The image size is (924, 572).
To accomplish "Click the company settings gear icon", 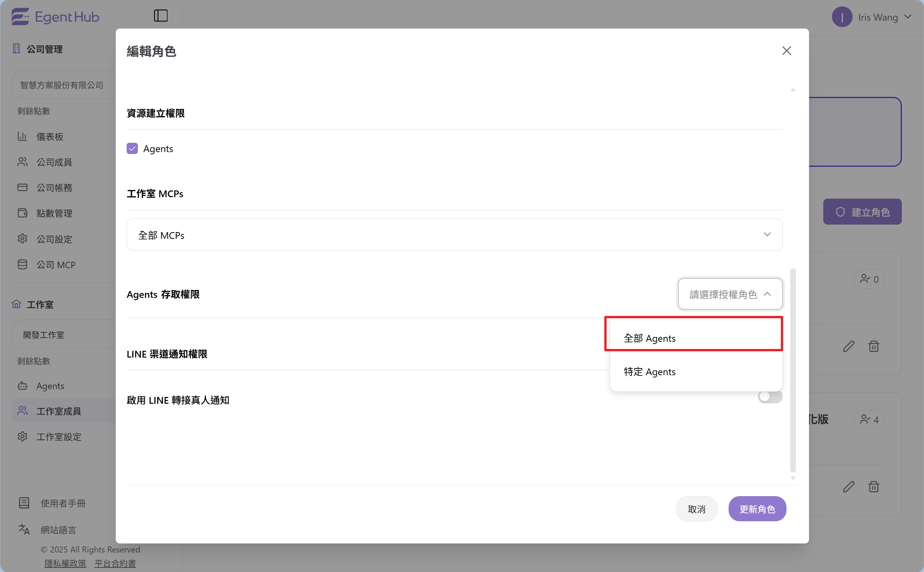I will pos(22,239).
